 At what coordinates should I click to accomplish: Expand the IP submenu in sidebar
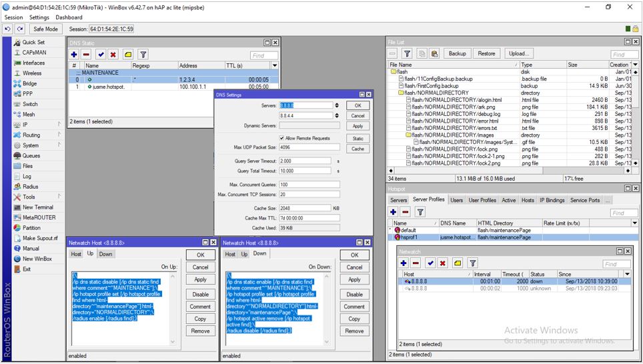pos(59,124)
